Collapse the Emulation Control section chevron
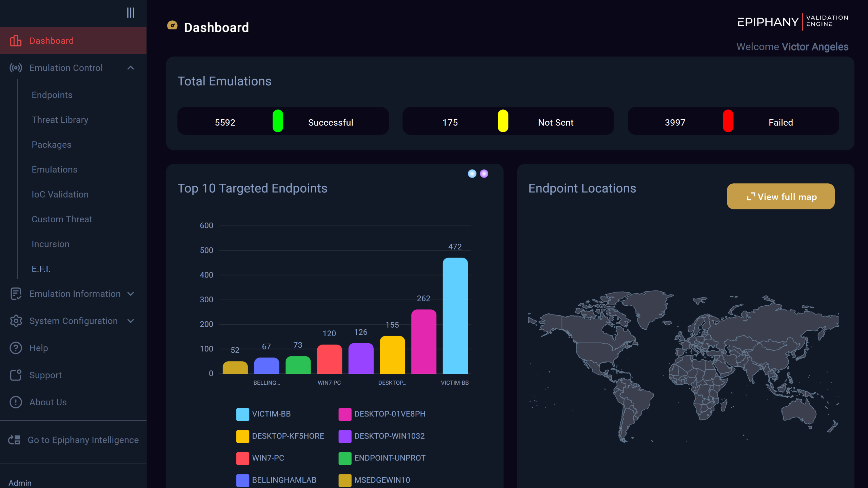 131,68
